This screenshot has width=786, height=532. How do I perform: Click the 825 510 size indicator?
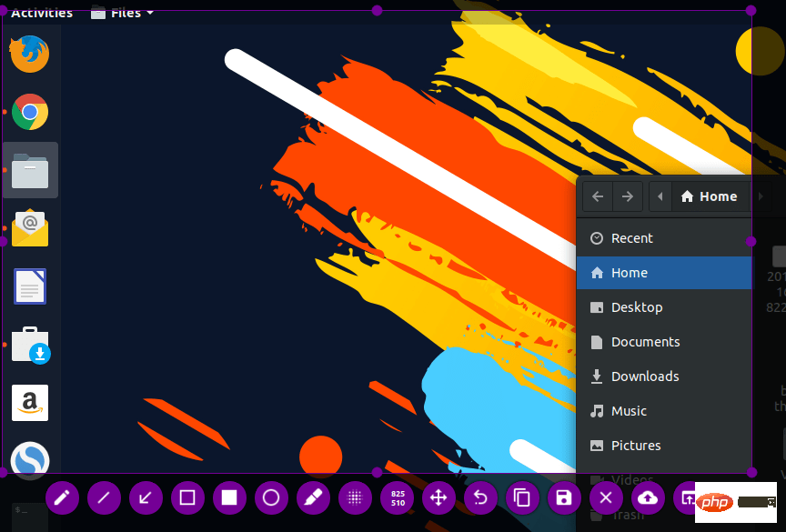(398, 498)
